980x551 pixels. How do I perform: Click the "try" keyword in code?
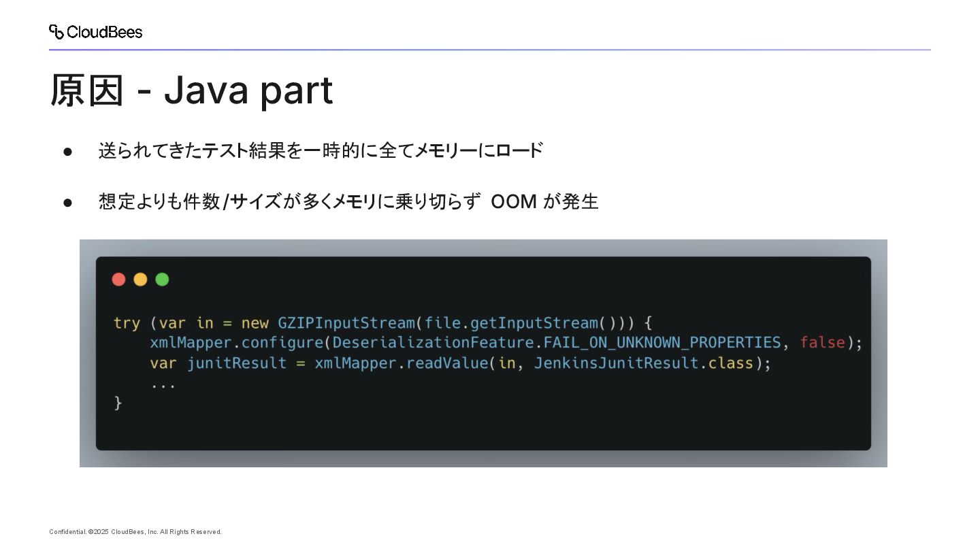point(127,322)
